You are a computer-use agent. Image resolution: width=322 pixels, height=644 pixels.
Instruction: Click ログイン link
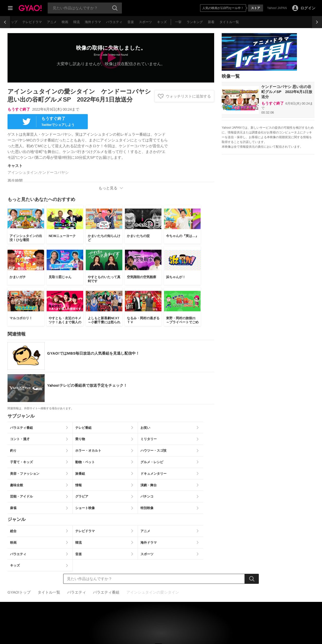(308, 8)
